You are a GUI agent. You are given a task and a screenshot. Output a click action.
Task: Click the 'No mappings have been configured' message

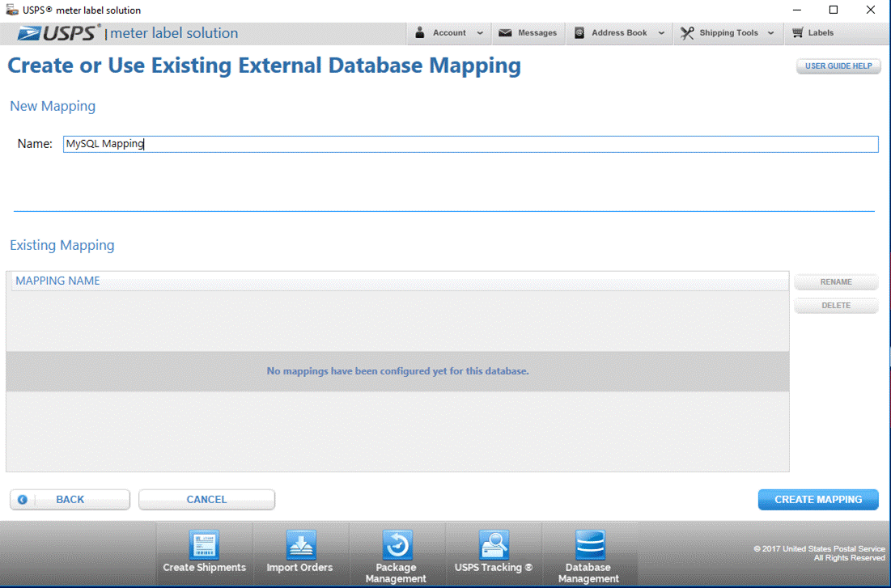pos(398,371)
